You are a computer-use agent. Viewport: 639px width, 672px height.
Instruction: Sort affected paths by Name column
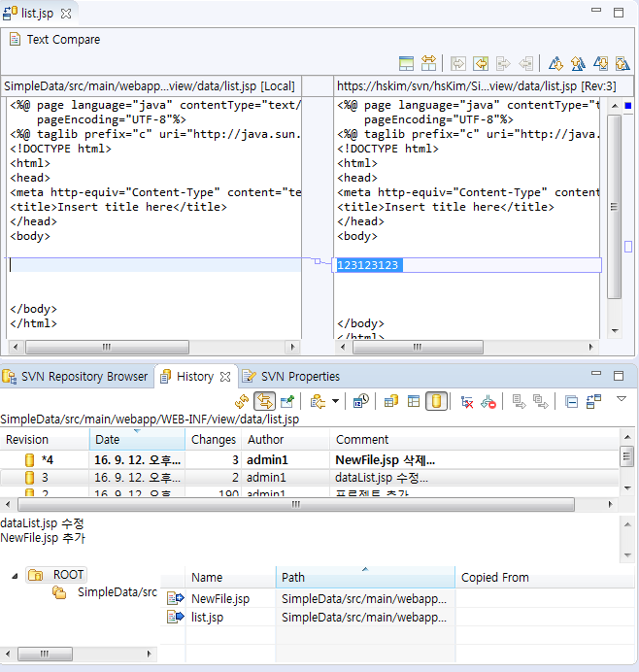[x=230, y=577]
